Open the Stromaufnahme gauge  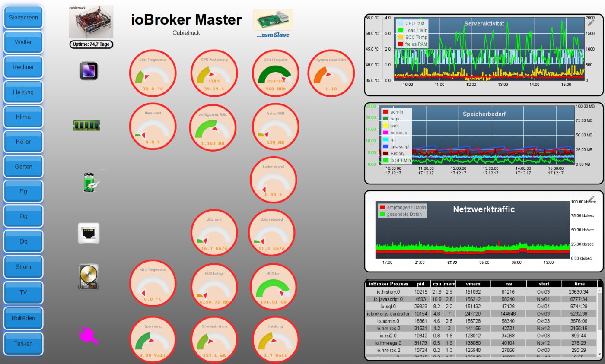(214, 340)
